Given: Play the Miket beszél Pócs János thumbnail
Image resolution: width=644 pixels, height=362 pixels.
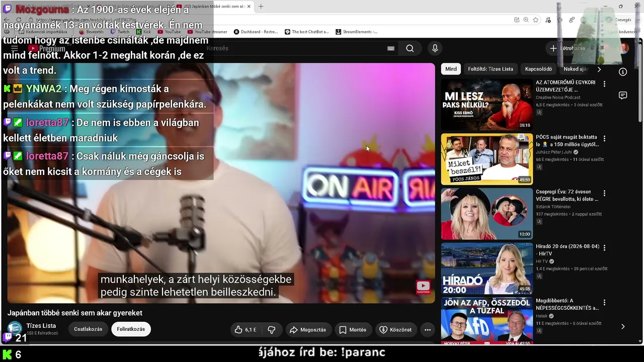Looking at the screenshot, I should (x=487, y=159).
